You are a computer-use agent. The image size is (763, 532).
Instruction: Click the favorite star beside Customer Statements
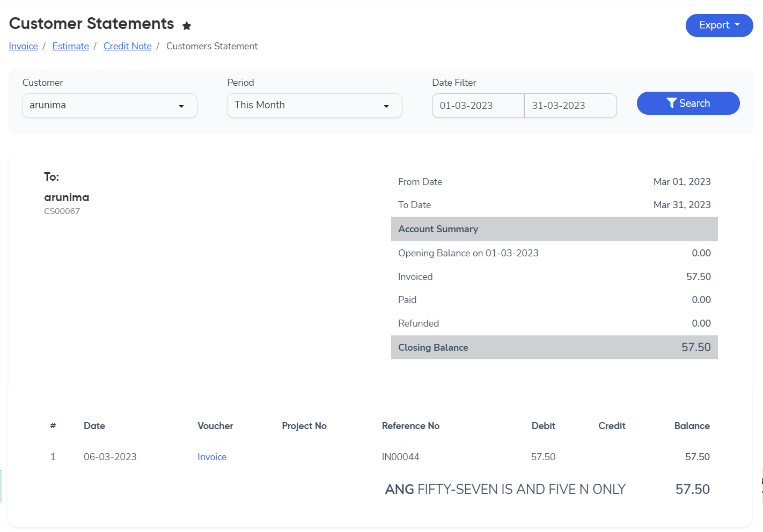(187, 26)
